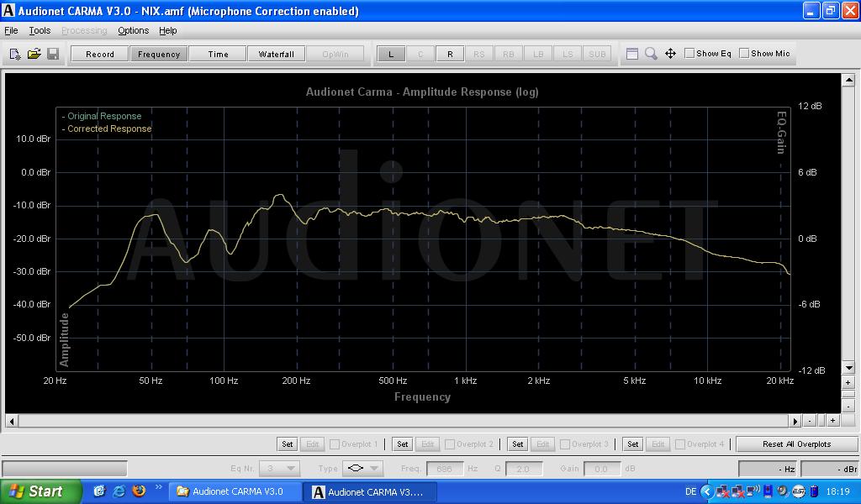Open the Help menu
861x504 pixels.
click(168, 31)
